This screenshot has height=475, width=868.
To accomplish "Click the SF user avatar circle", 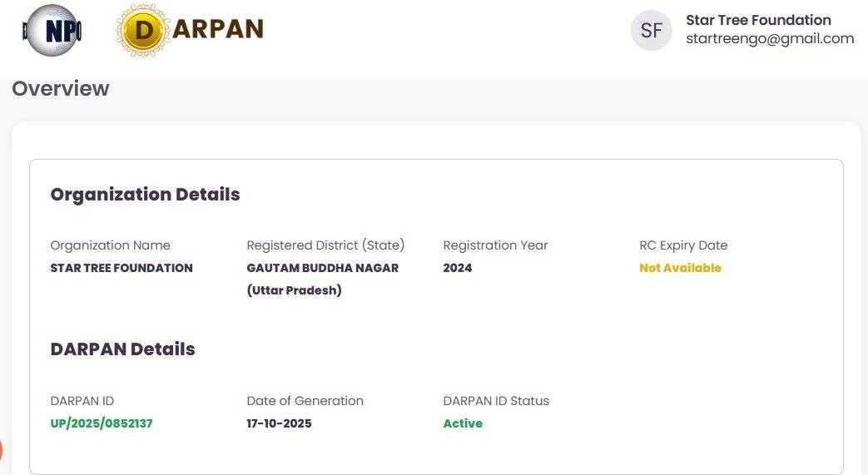I will (652, 31).
